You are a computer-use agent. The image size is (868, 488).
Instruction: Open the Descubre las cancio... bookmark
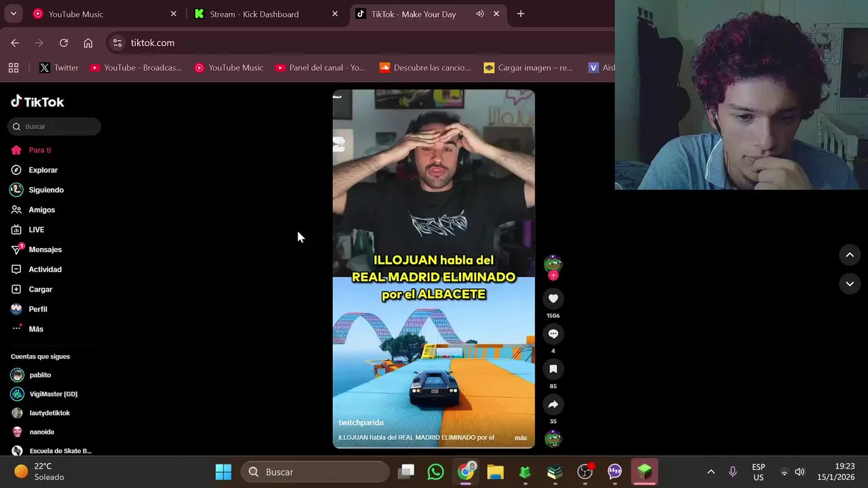(x=425, y=68)
